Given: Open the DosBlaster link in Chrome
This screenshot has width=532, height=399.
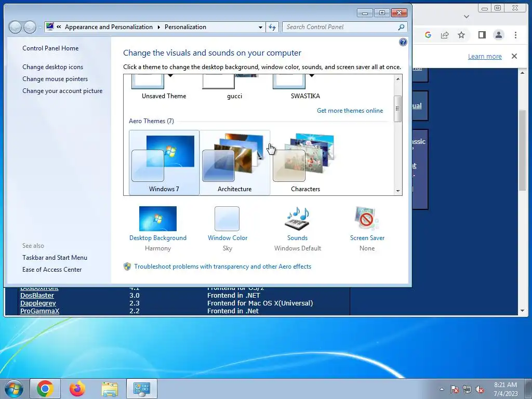Looking at the screenshot, I should pyautogui.click(x=37, y=296).
